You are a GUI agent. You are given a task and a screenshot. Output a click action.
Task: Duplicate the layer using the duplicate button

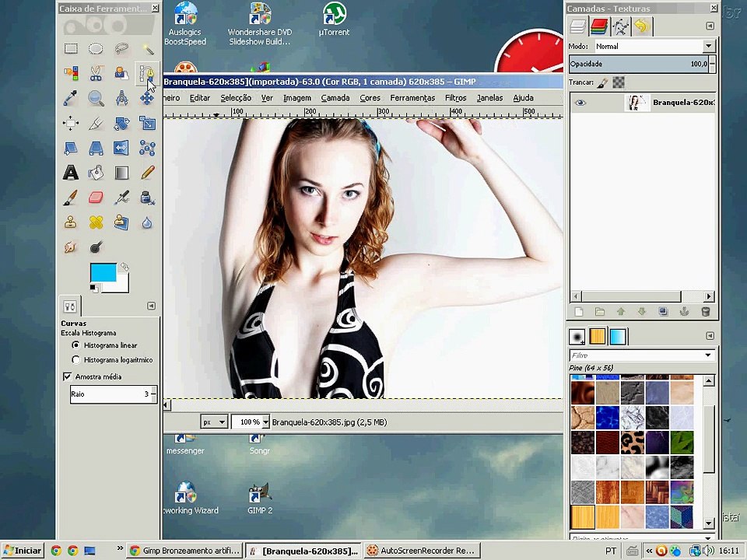pos(663,312)
